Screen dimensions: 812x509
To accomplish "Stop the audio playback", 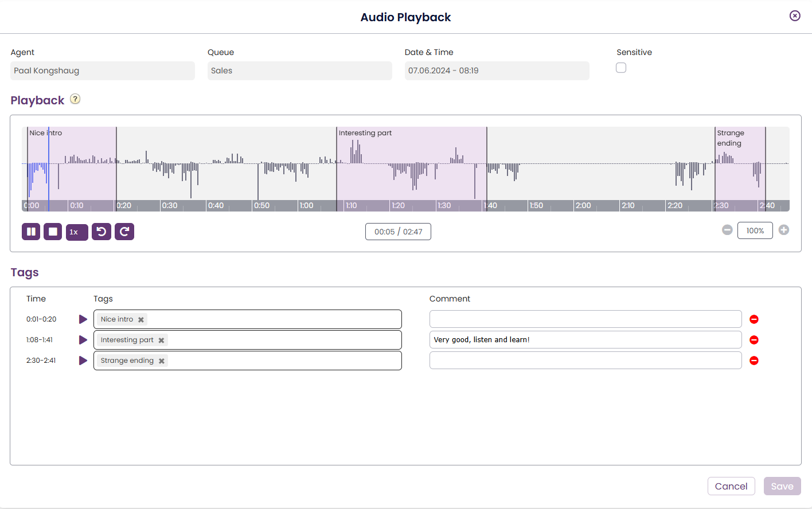I will pyautogui.click(x=53, y=232).
